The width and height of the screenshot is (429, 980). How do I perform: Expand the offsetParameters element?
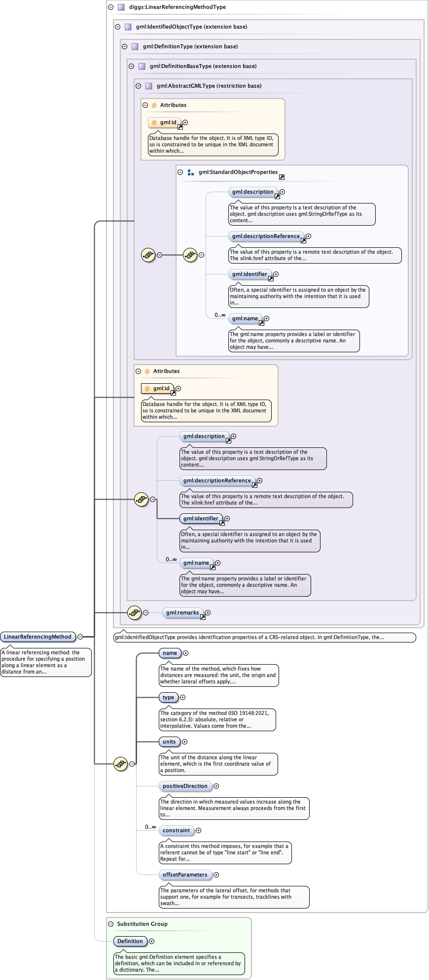pos(216,875)
